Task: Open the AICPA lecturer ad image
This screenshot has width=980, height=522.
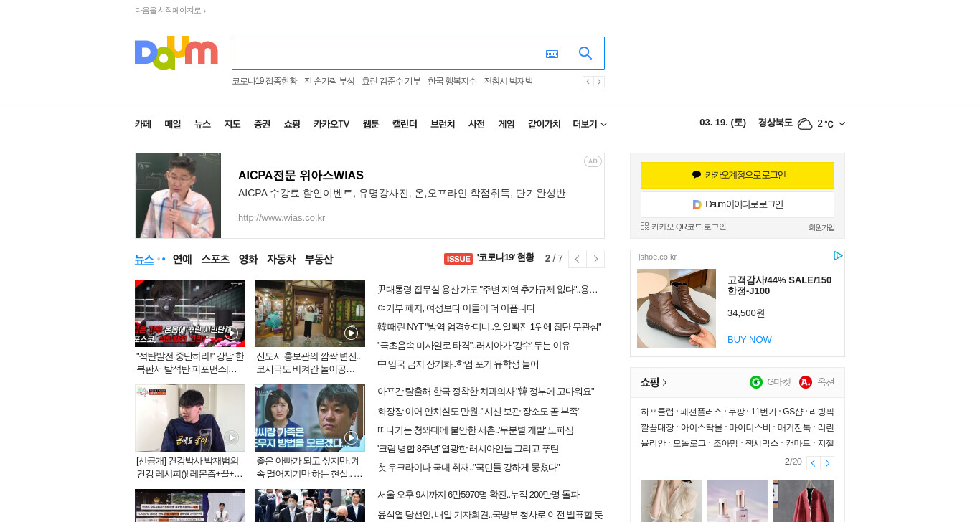Action: pos(178,196)
